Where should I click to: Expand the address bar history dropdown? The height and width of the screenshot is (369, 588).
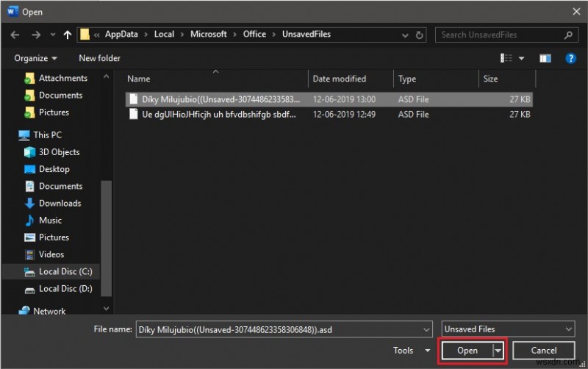click(405, 35)
